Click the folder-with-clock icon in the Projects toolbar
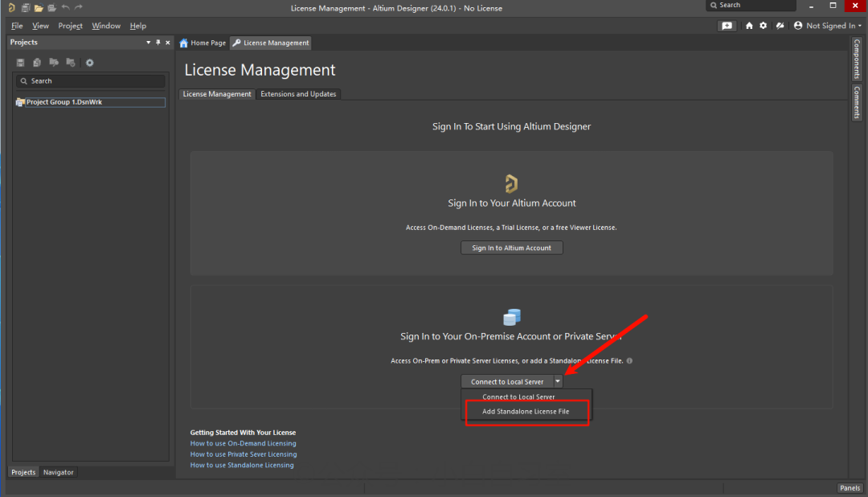 click(x=70, y=63)
